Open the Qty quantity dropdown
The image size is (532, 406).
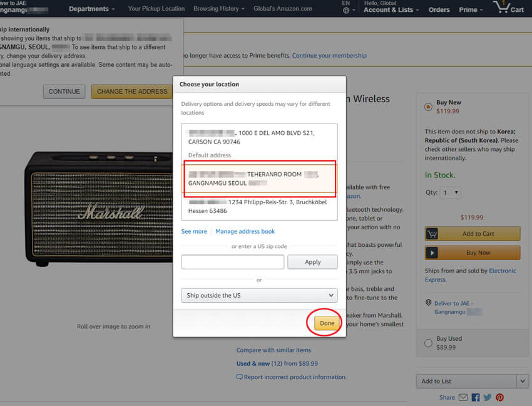point(451,192)
